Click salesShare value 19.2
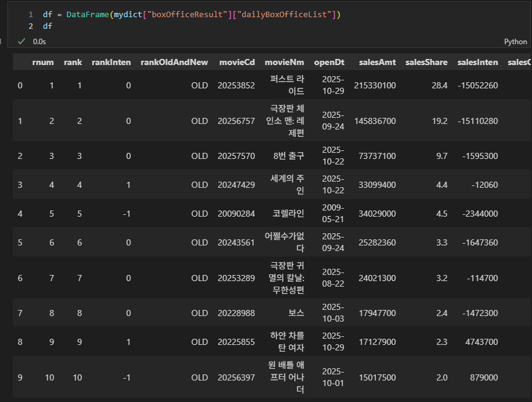Screen dimensions: 532x402 tap(439, 121)
